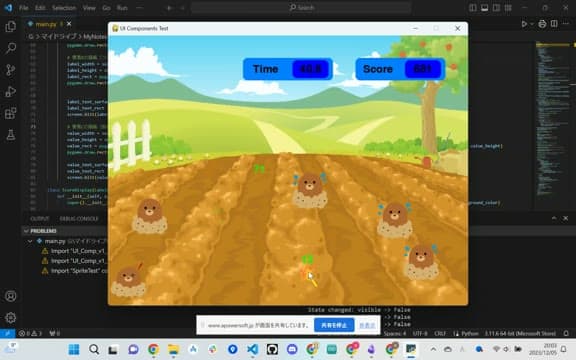Show hidden system tray icons chevron
The height and width of the screenshot is (360, 576).
pos(433,349)
